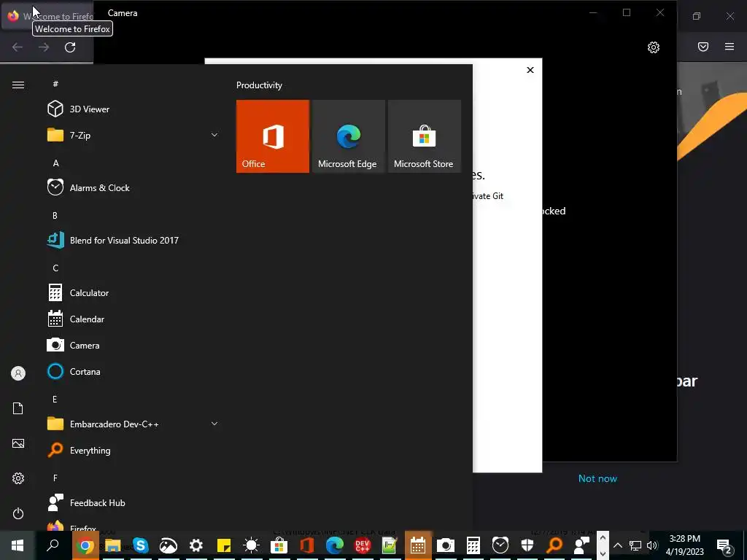Open Microsoft Edge on the taskbar
Image resolution: width=747 pixels, height=560 pixels.
point(334,545)
